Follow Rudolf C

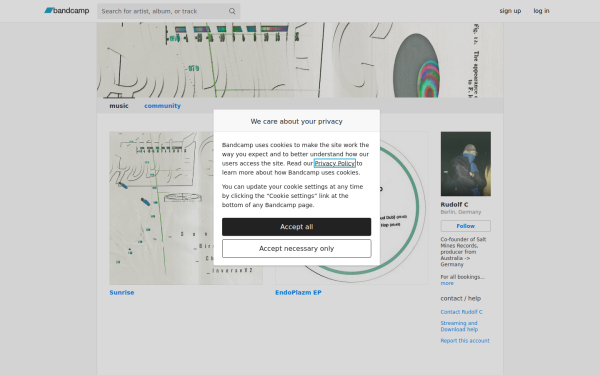pyautogui.click(x=466, y=226)
